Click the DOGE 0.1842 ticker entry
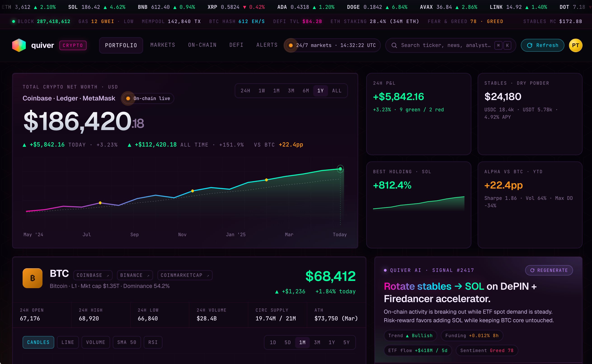Image resolution: width=592 pixels, height=364 pixels. [x=377, y=7]
